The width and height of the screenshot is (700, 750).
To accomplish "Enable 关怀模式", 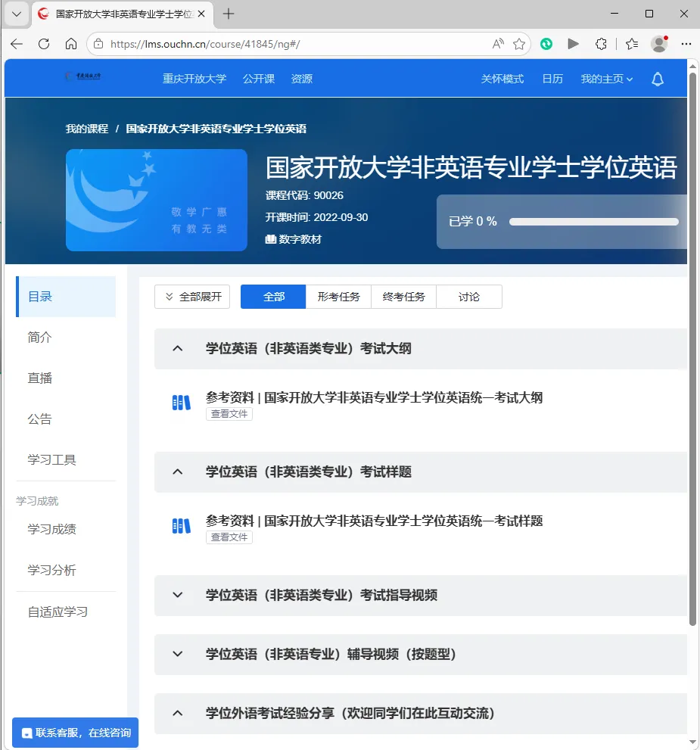I will 502,79.
